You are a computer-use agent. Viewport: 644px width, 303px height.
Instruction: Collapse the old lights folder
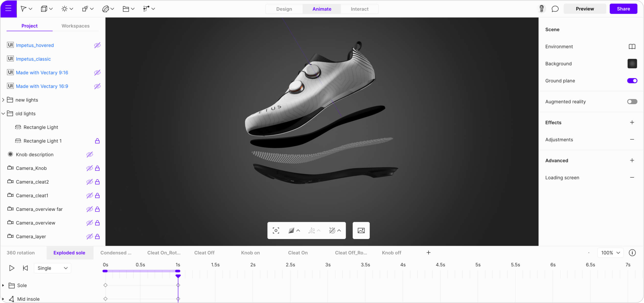[3, 113]
